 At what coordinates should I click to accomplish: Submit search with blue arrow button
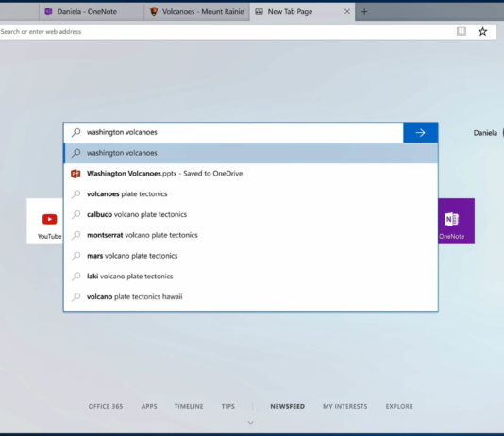click(420, 132)
